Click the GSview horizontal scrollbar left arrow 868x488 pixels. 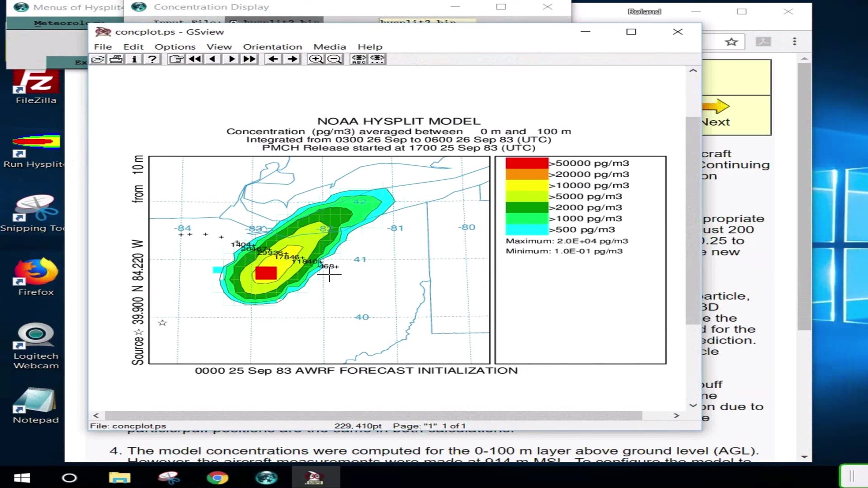96,415
